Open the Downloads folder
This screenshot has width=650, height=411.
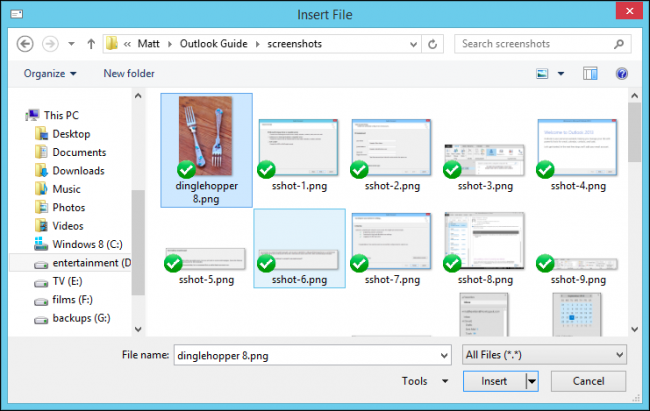tap(70, 170)
